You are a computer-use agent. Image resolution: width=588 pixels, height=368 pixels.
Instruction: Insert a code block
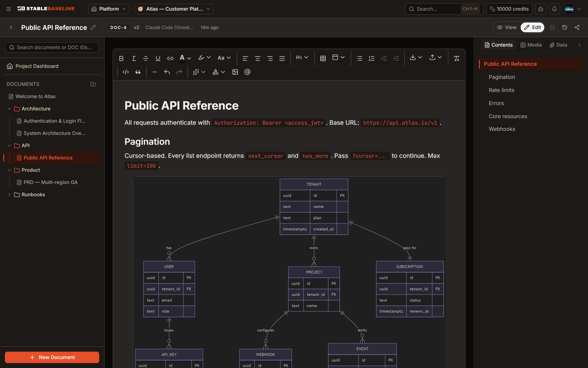(126, 72)
